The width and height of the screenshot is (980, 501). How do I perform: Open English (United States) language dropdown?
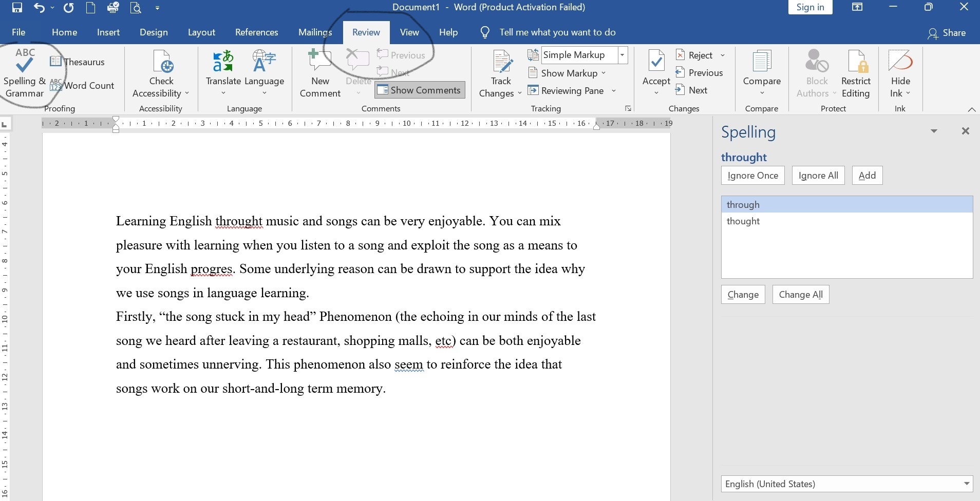click(846, 484)
